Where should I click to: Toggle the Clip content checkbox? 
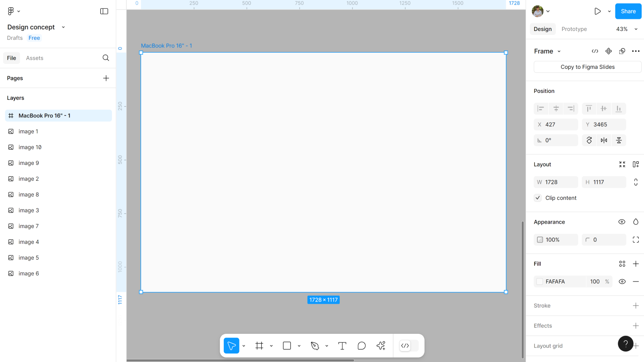pos(538,198)
